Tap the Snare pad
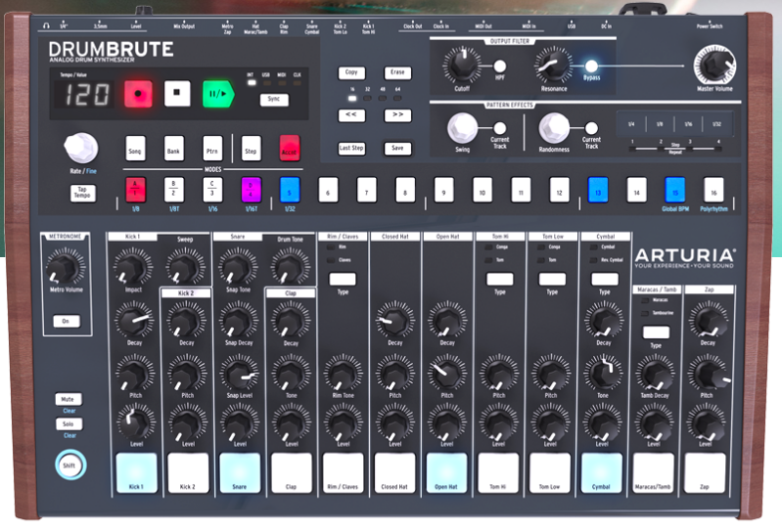Viewport: 782px width, 532px height. point(240,472)
